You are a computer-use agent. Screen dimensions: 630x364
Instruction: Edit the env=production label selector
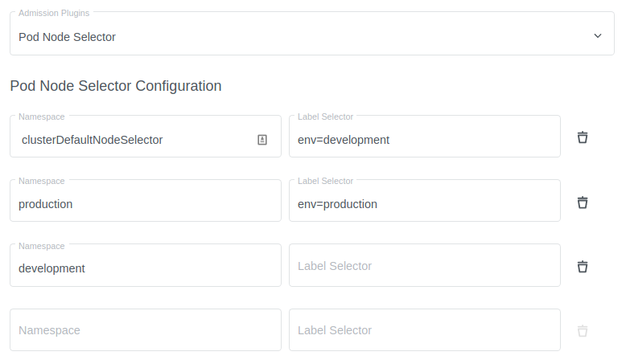coord(424,204)
